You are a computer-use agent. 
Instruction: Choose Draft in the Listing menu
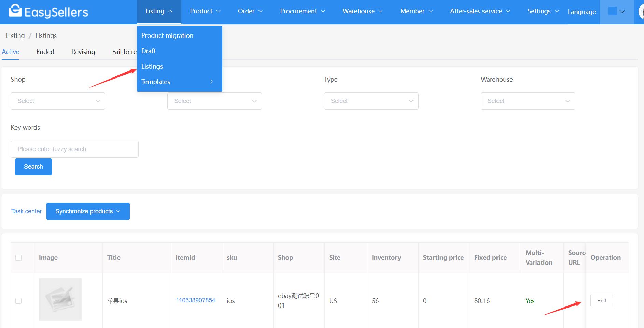149,51
